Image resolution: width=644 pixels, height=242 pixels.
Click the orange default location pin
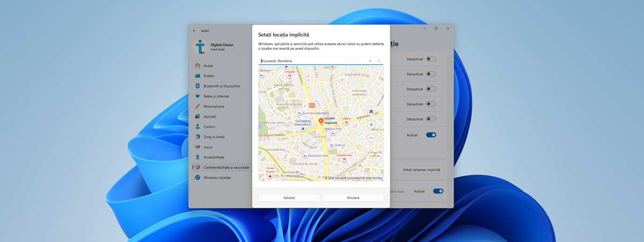pos(321,121)
